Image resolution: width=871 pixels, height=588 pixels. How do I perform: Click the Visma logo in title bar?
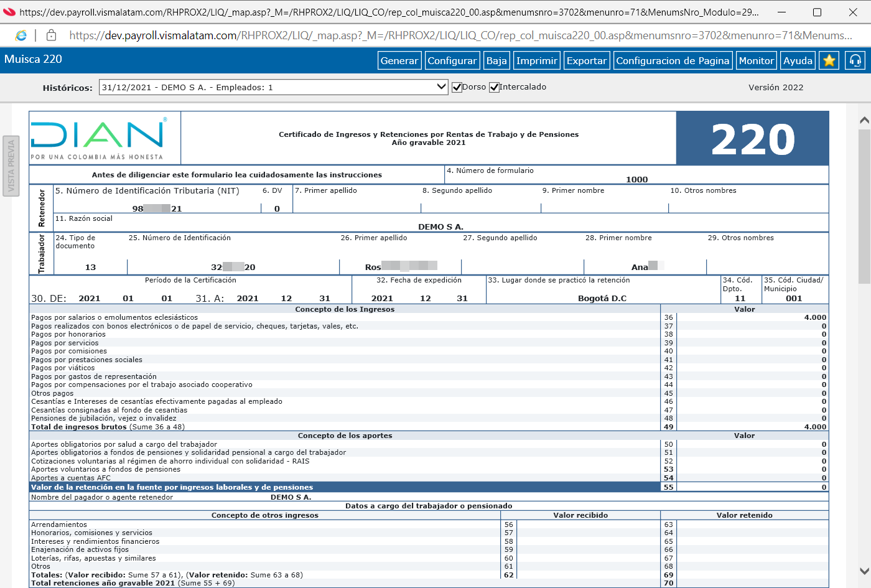[9, 12]
